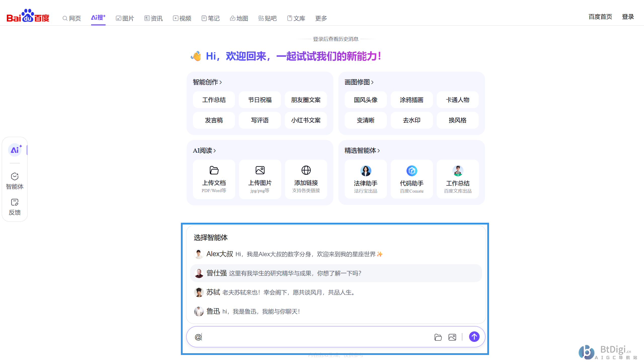The width and height of the screenshot is (644, 362).
Task: Choose the 节日祝福 preset
Action: (x=260, y=100)
